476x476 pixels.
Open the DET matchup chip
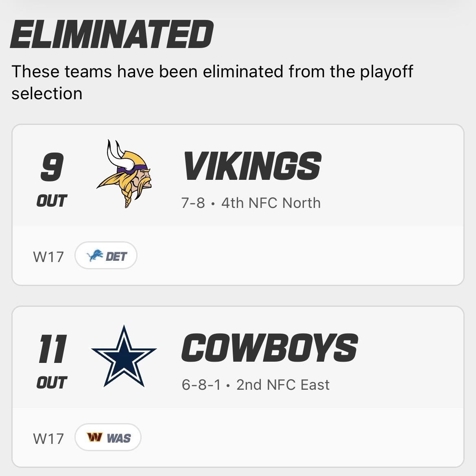click(106, 256)
